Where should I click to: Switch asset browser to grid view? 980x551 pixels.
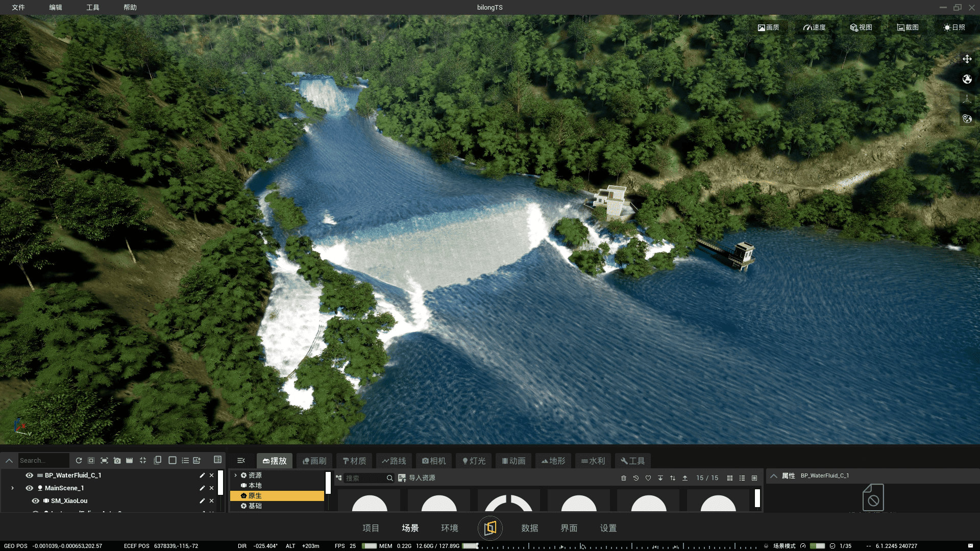pyautogui.click(x=730, y=478)
